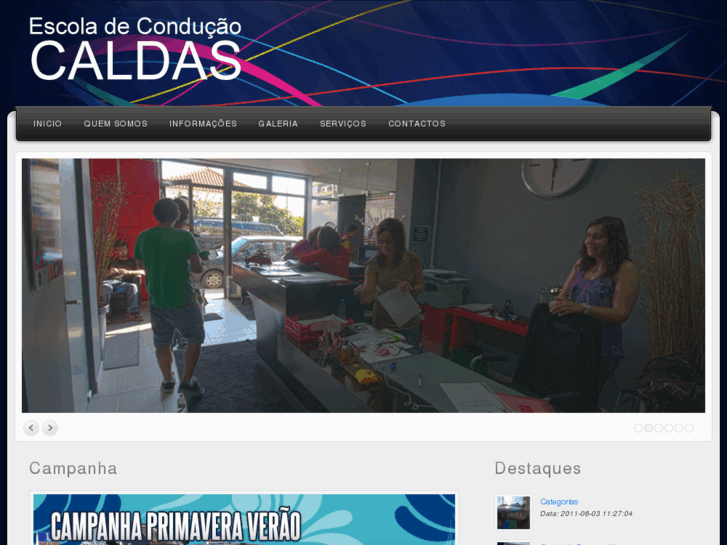This screenshot has height=545, width=727.
Task: Click the previous slide arrow button
Action: pyautogui.click(x=31, y=428)
